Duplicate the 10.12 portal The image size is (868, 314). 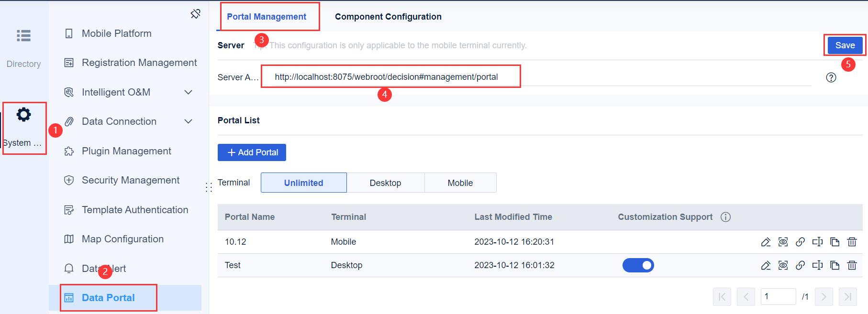pos(835,242)
